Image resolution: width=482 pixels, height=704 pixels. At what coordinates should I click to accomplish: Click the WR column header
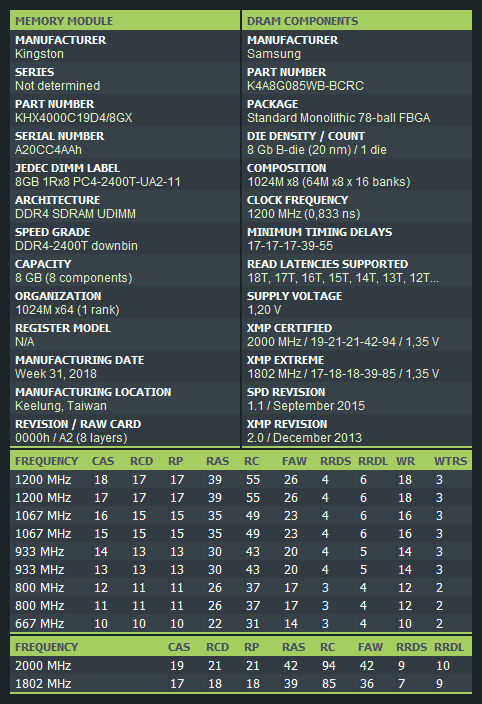(x=405, y=461)
